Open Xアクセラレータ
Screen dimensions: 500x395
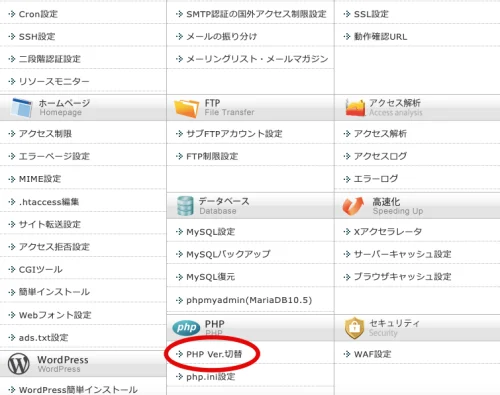coord(388,232)
